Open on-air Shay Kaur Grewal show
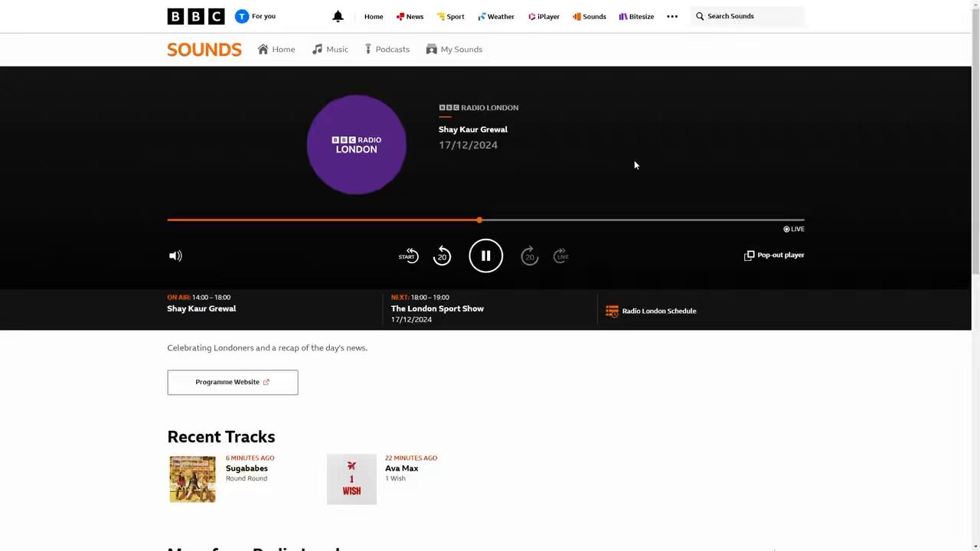 point(201,308)
